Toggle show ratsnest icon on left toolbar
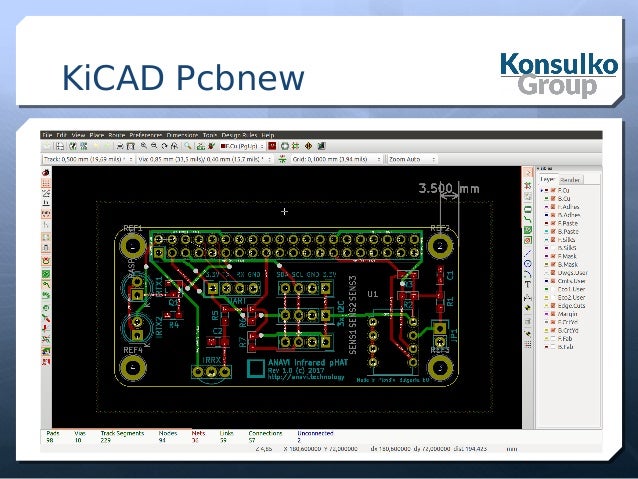The image size is (638, 479). (x=46, y=237)
